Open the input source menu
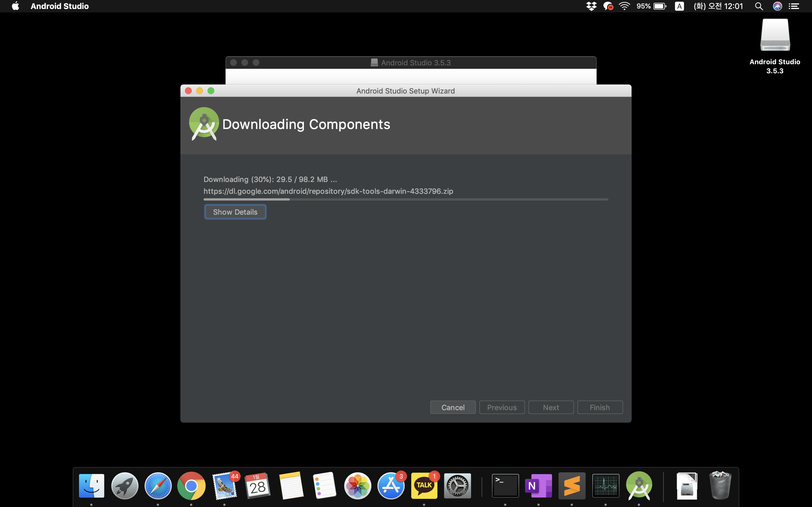Image resolution: width=812 pixels, height=507 pixels. pyautogui.click(x=679, y=6)
